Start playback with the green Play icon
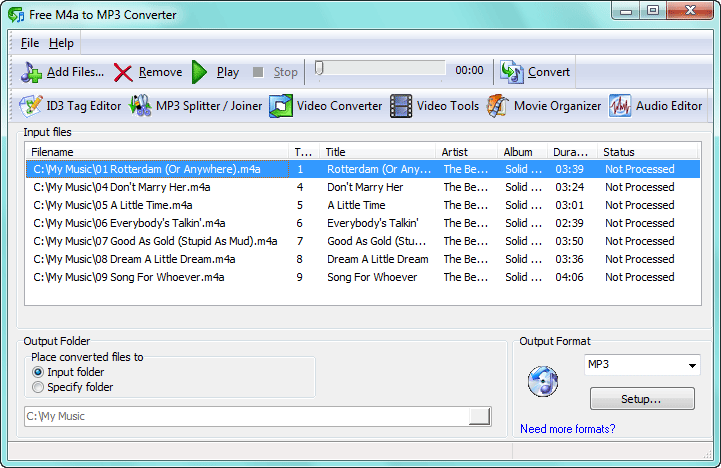 point(200,72)
